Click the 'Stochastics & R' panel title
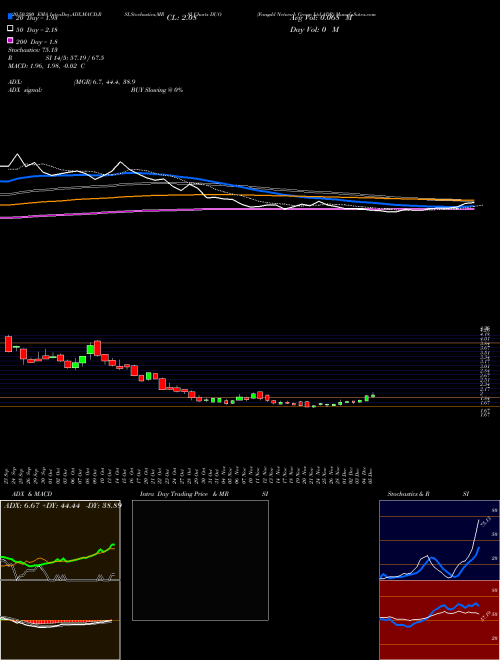 408,494
